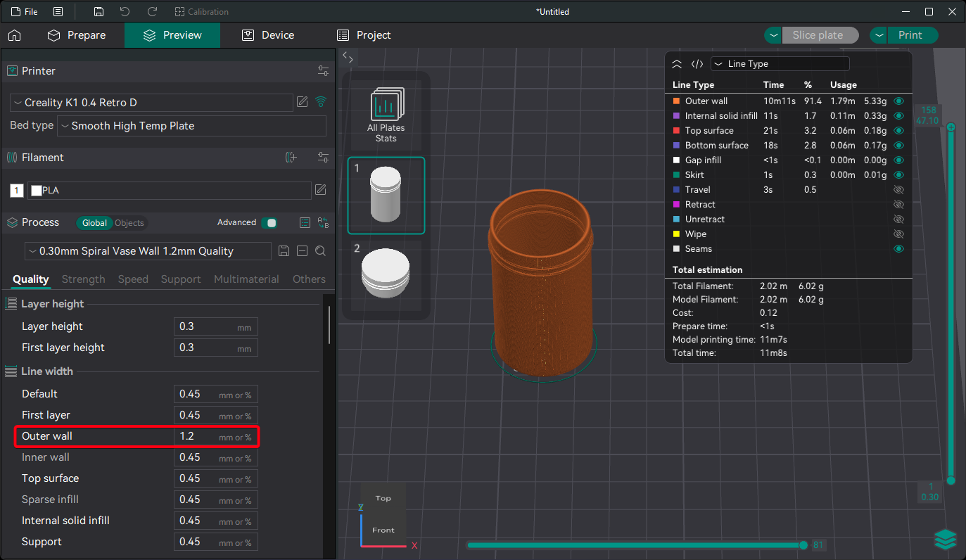This screenshot has width=966, height=560.
Task: Click the horizontal layer progress slider handle
Action: pos(803,545)
